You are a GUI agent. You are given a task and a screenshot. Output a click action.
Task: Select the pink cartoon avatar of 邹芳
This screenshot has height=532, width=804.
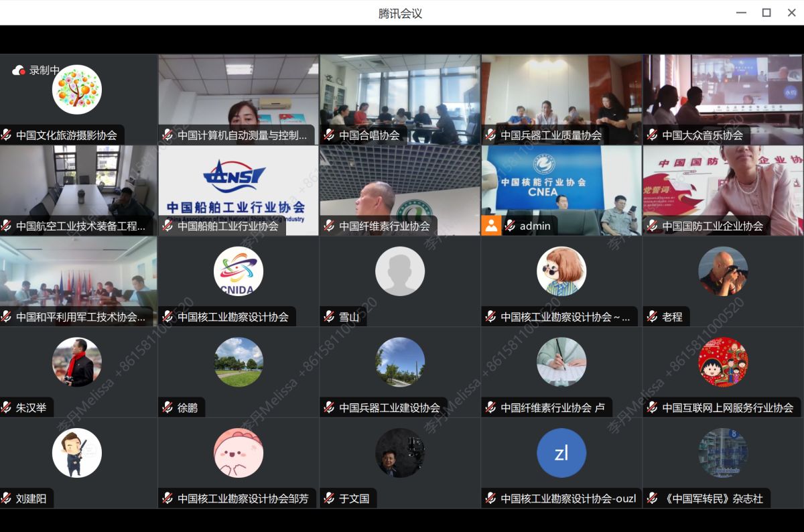coord(239,453)
